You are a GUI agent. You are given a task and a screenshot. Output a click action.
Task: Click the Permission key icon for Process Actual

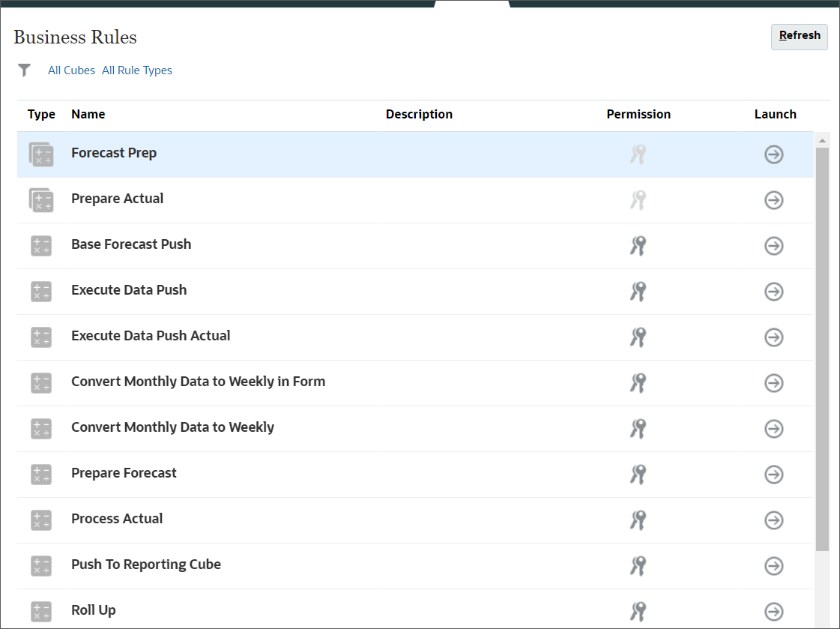click(x=638, y=520)
